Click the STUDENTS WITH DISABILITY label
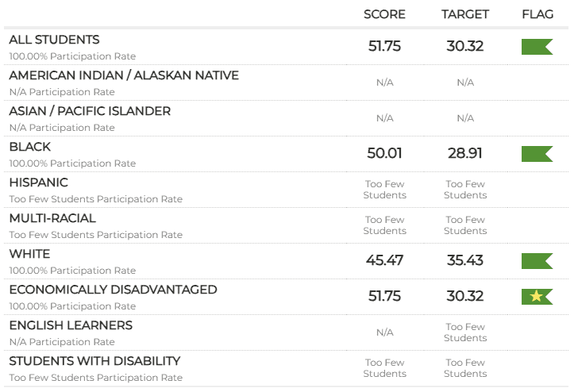 (94, 361)
